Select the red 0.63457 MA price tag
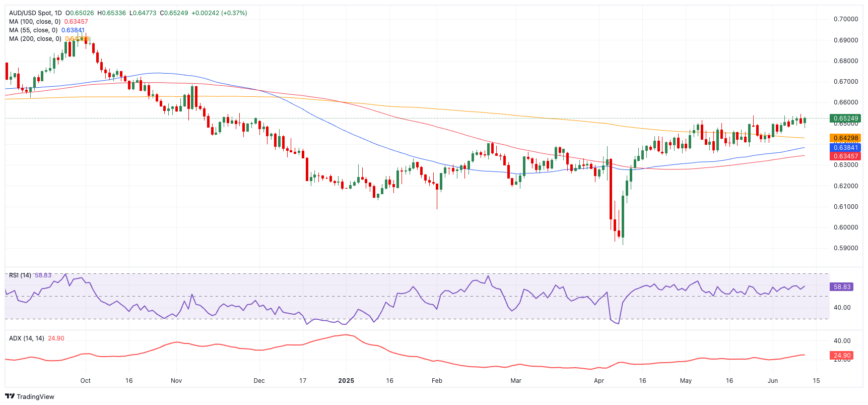 tap(845, 156)
